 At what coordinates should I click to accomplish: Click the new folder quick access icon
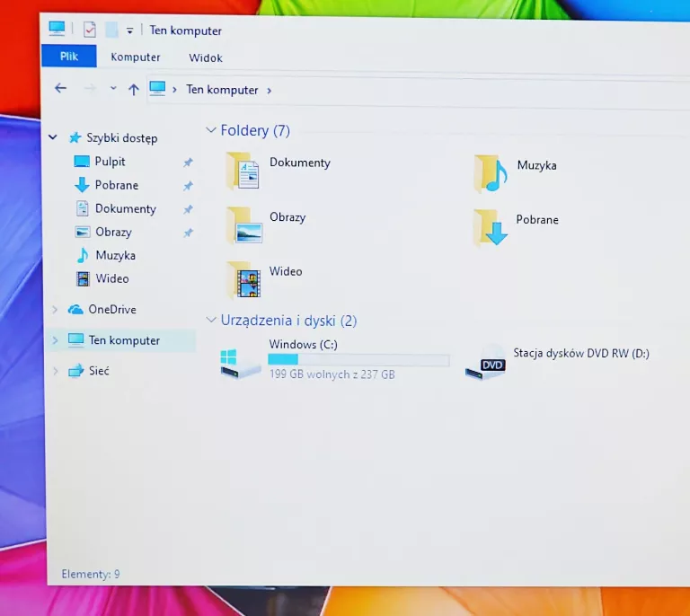coord(111,30)
